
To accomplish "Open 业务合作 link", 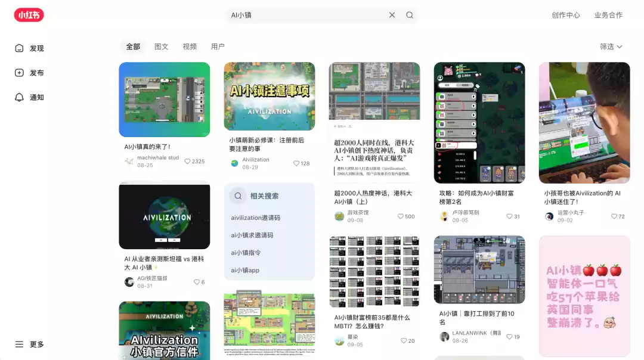I will click(x=608, y=15).
